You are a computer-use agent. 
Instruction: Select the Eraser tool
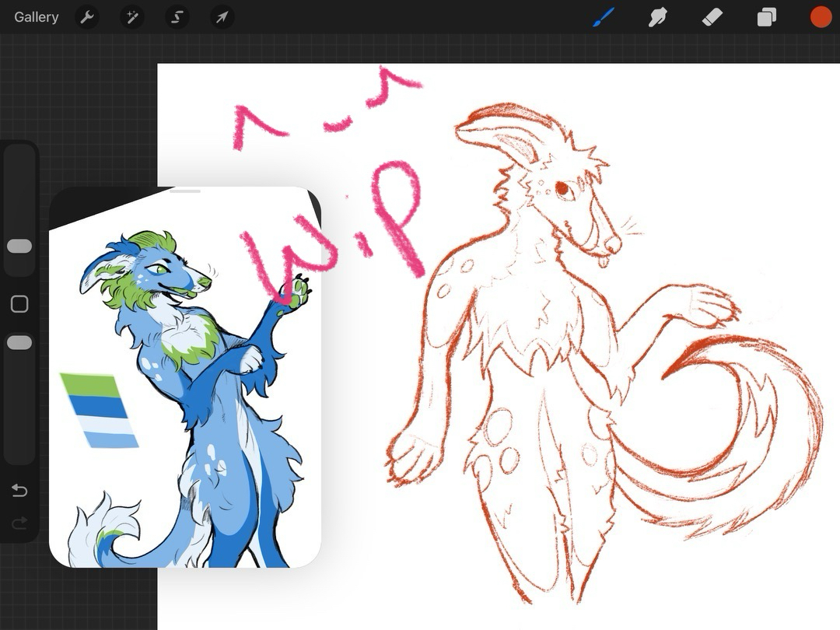(712, 17)
